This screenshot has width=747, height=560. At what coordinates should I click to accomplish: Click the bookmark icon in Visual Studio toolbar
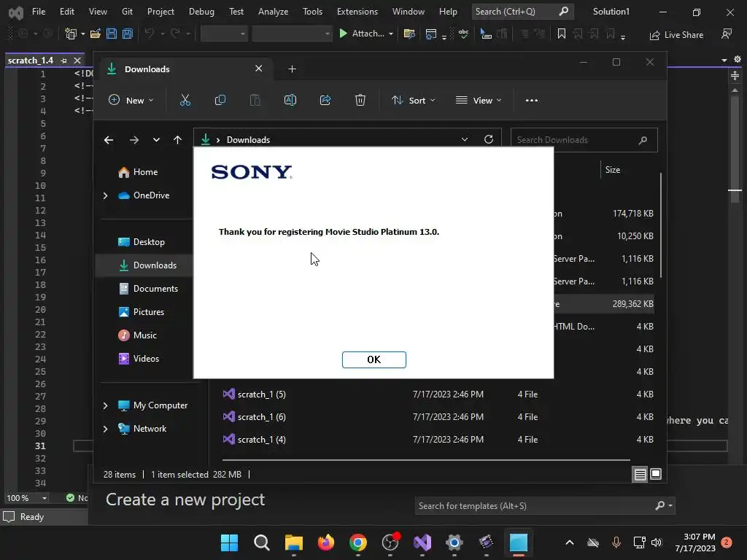tap(562, 34)
